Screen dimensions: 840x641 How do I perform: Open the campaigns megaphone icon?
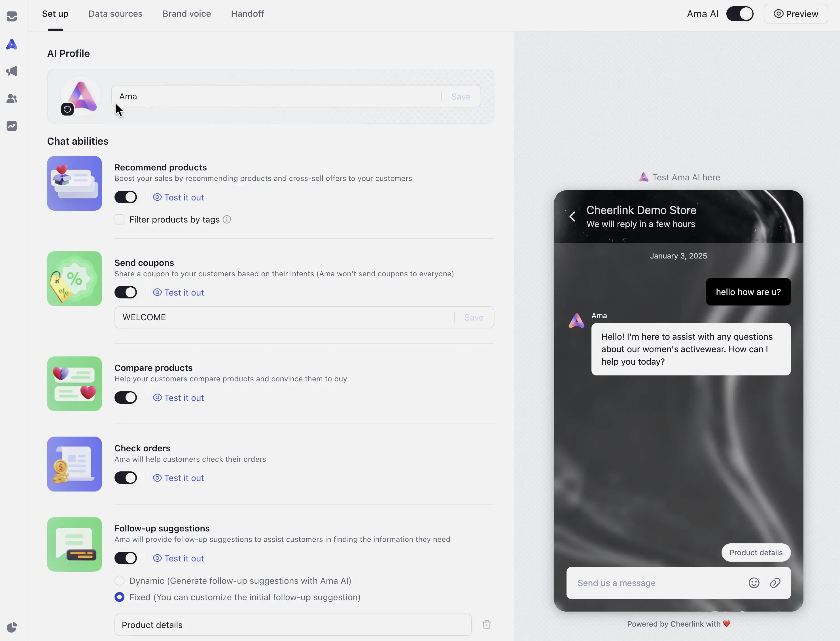click(x=12, y=71)
